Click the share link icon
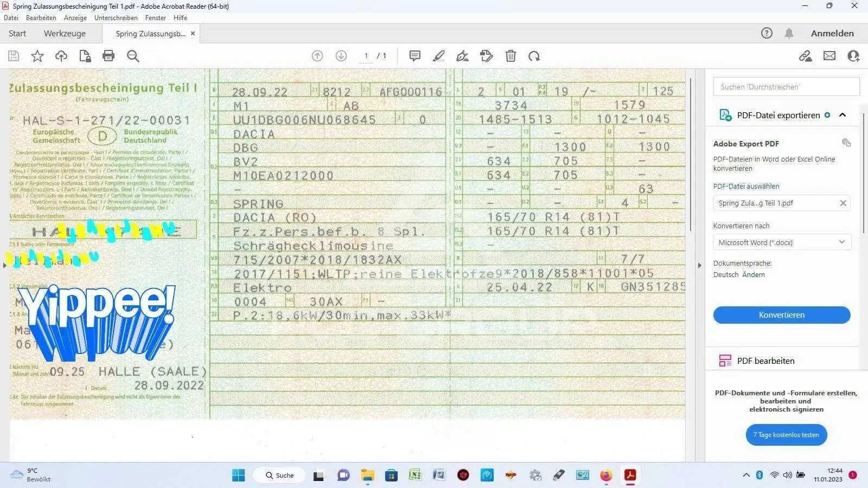Viewport: 868px width, 488px height. pyautogui.click(x=806, y=56)
